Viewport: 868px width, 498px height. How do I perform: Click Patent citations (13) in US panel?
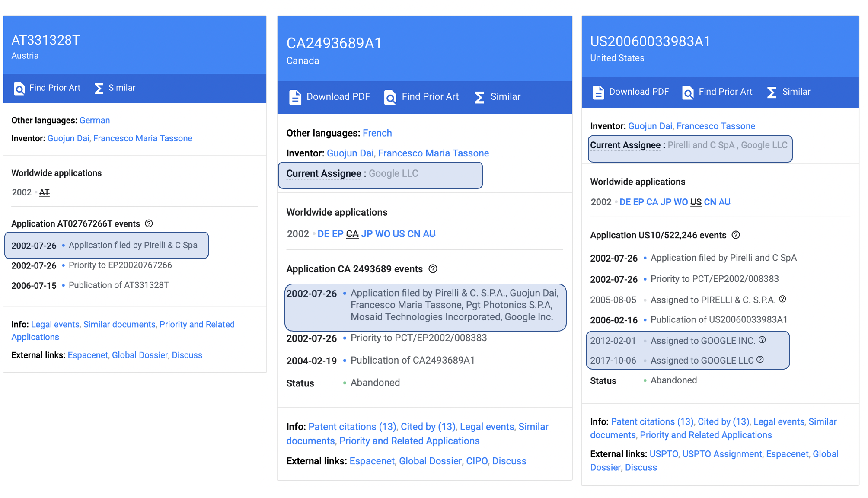pos(652,421)
